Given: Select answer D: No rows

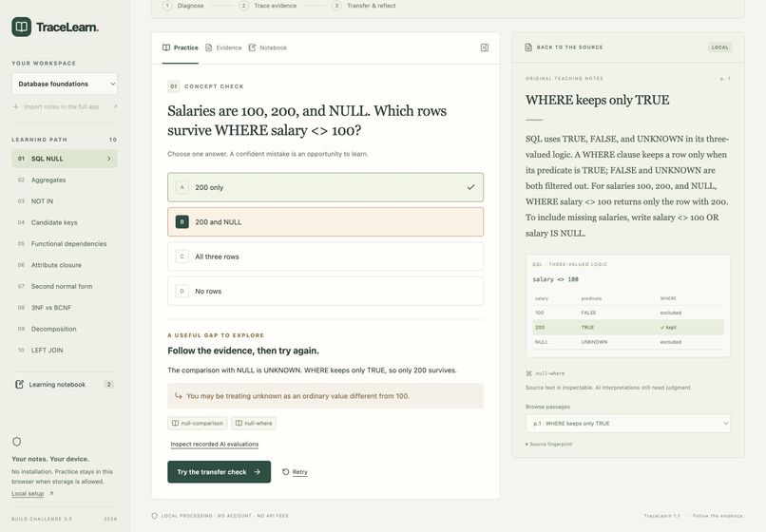Looking at the screenshot, I should (x=325, y=291).
